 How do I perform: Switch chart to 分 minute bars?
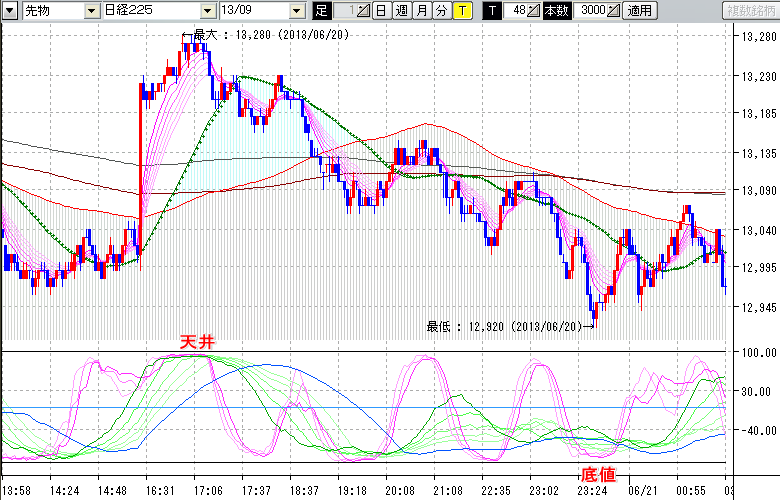(x=441, y=11)
